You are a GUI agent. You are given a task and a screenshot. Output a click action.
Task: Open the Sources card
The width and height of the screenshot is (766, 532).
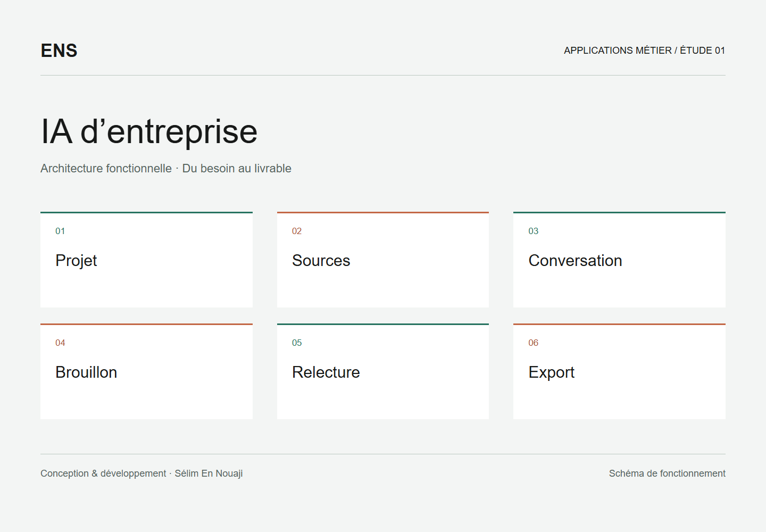coord(383,260)
